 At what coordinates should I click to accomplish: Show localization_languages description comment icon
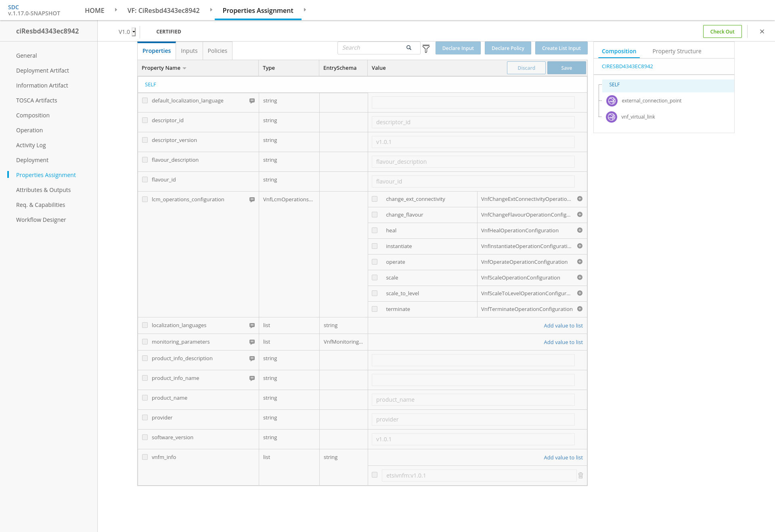click(252, 325)
